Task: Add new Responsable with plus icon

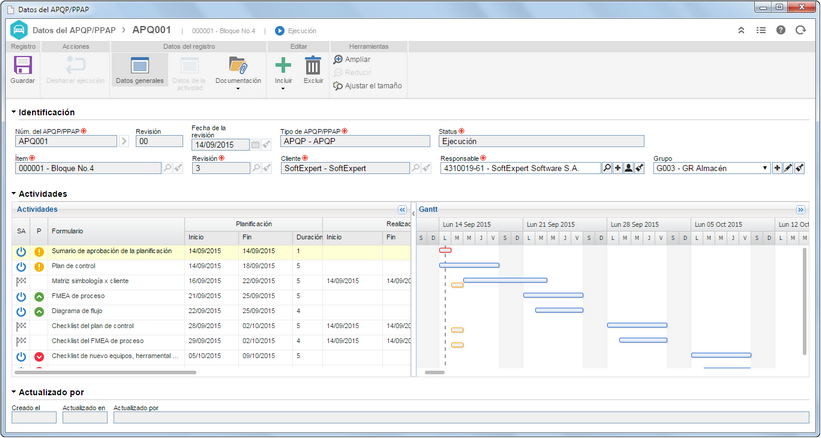Action: [618, 168]
